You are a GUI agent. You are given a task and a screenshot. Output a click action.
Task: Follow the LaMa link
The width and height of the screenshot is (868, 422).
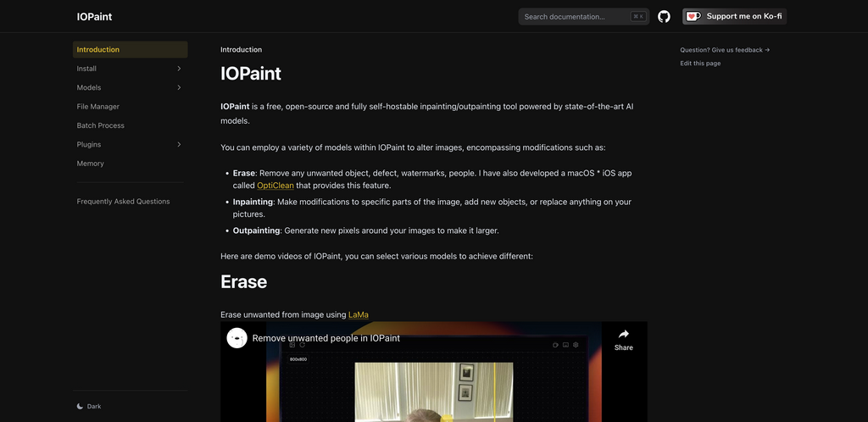click(x=359, y=315)
